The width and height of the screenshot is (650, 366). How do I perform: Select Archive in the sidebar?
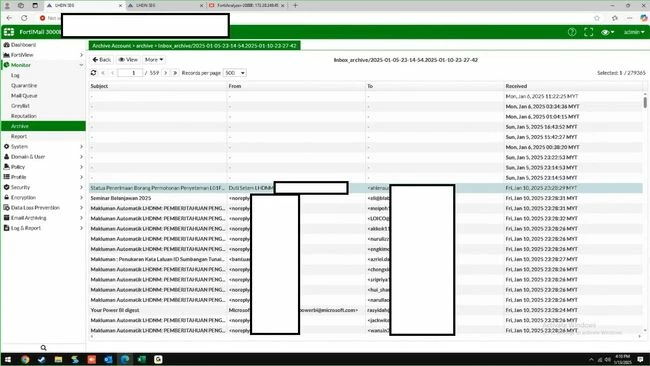tap(43, 126)
